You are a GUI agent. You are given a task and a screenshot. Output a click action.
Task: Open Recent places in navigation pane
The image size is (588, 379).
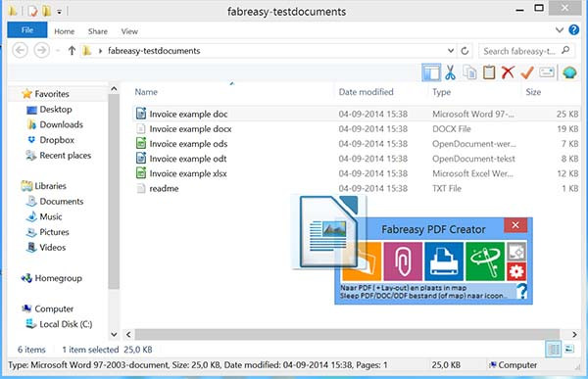click(59, 155)
